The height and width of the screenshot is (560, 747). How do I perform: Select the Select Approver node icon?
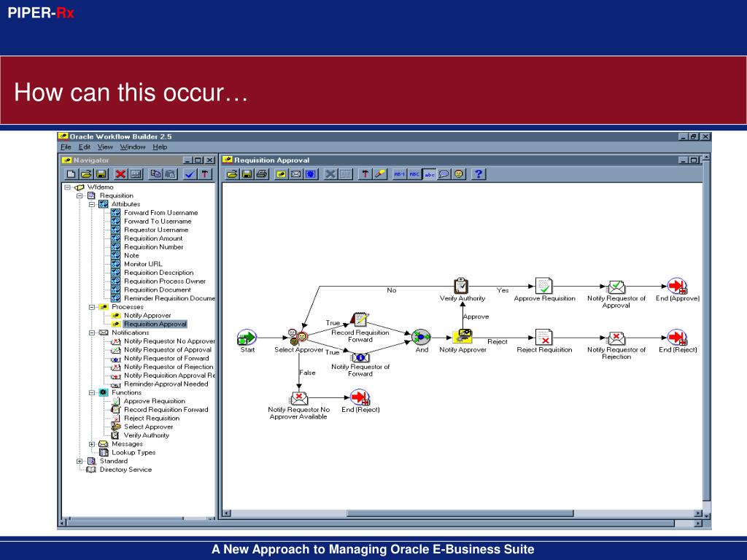pos(298,337)
